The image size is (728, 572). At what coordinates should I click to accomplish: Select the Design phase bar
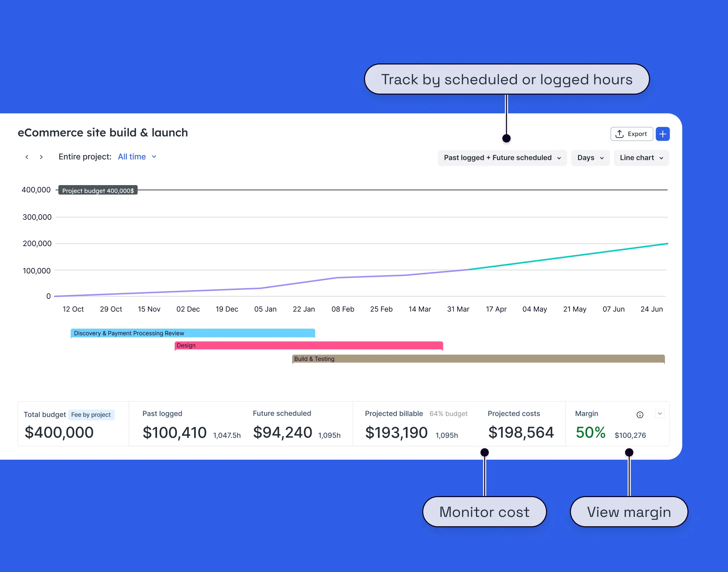pyautogui.click(x=308, y=345)
